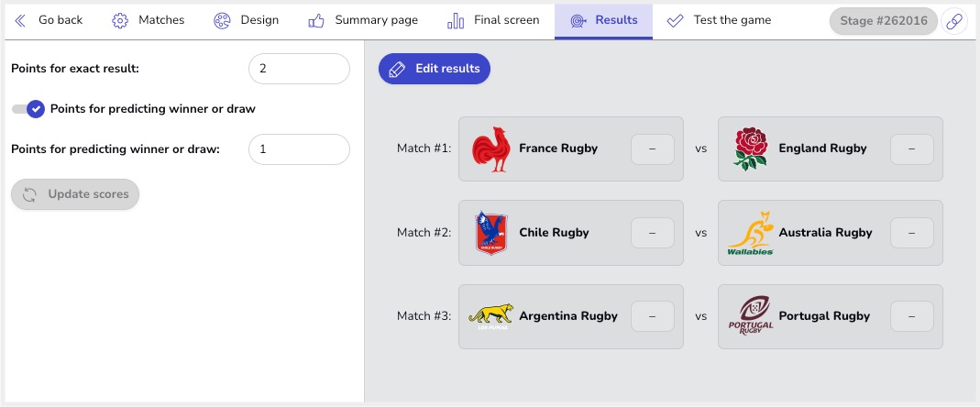Click the Chile Rugby condor crest
Image resolution: width=980 pixels, height=407 pixels.
pyautogui.click(x=490, y=233)
